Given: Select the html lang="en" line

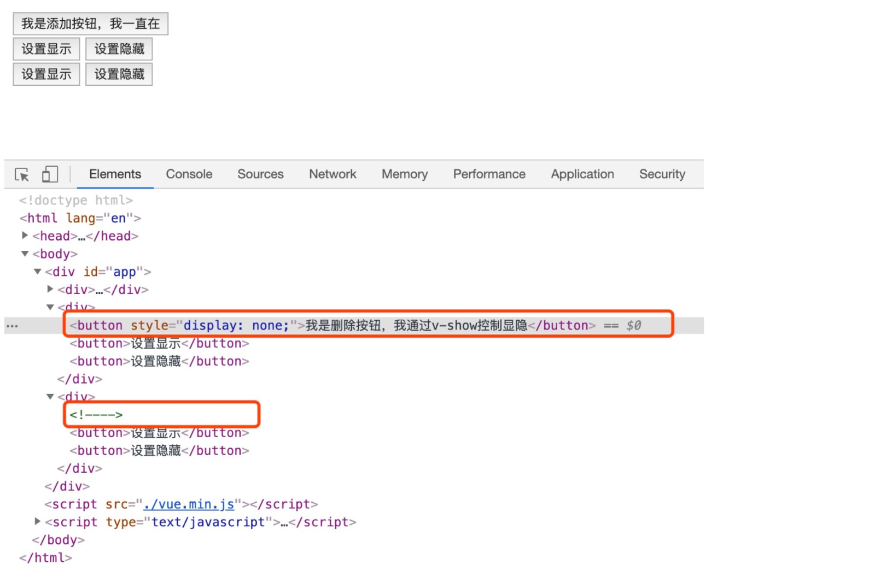Looking at the screenshot, I should (x=80, y=218).
